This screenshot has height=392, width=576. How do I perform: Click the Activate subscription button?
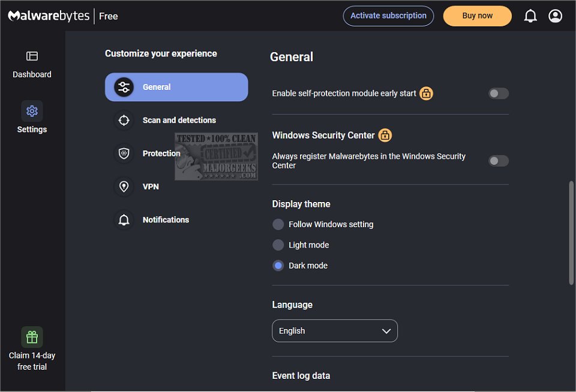[x=388, y=16]
